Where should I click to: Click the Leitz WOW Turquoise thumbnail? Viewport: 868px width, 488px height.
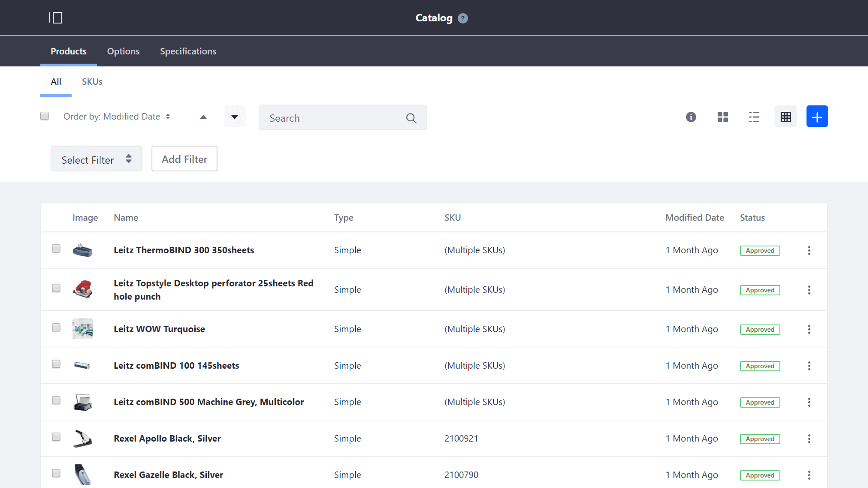[x=83, y=329]
